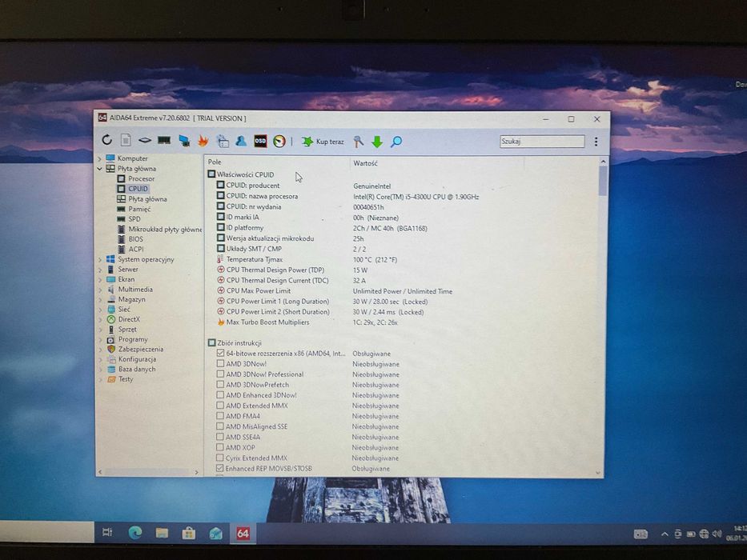This screenshot has height=560, width=747.
Task: Toggle the 'AMD 3DNow!' checkbox
Action: [220, 363]
